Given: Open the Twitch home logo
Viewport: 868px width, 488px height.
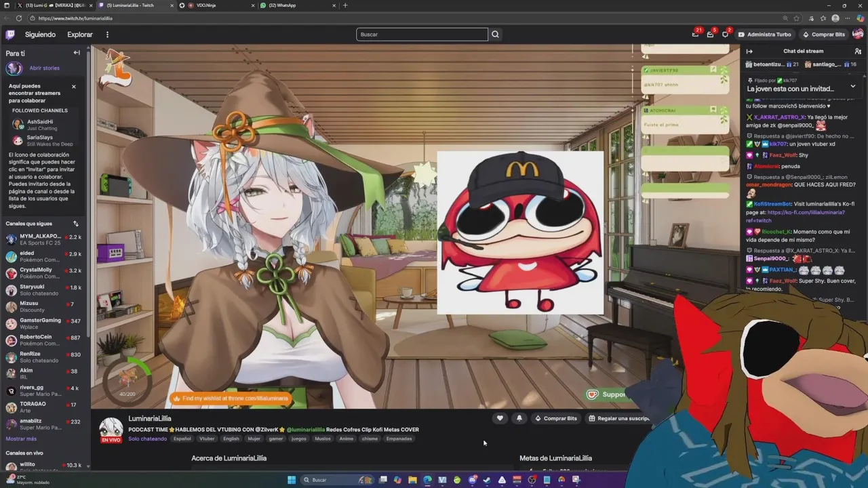Looking at the screenshot, I should [10, 35].
